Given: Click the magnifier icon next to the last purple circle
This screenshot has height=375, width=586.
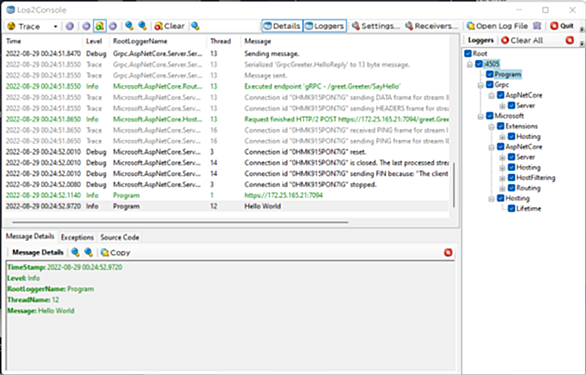Looking at the screenshot, I should (x=129, y=26).
